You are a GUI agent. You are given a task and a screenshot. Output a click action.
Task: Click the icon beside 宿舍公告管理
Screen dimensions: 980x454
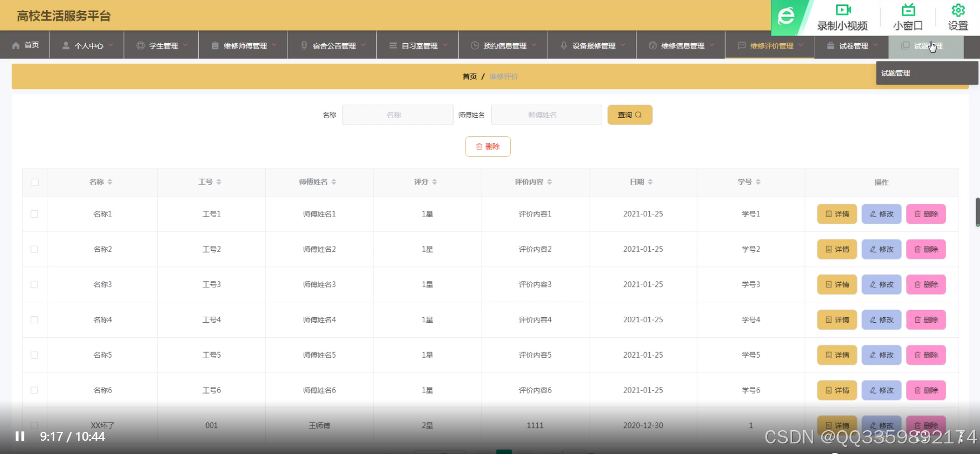[x=304, y=45]
